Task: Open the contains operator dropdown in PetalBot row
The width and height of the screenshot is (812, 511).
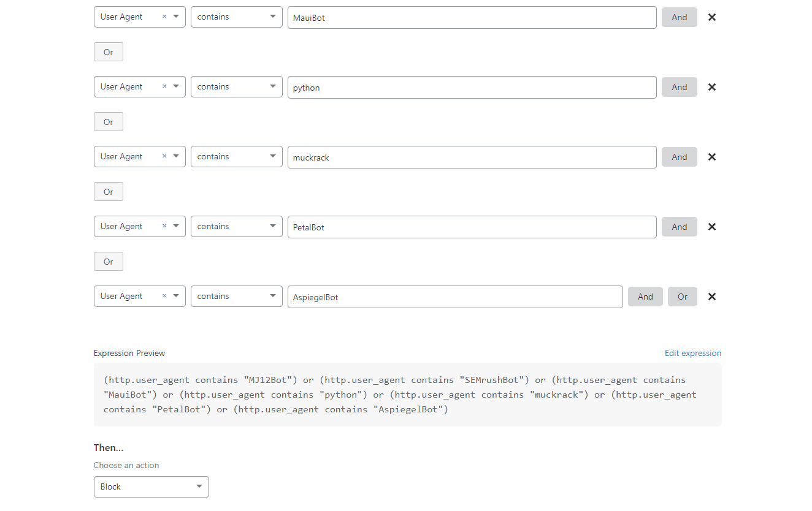Action: (237, 227)
